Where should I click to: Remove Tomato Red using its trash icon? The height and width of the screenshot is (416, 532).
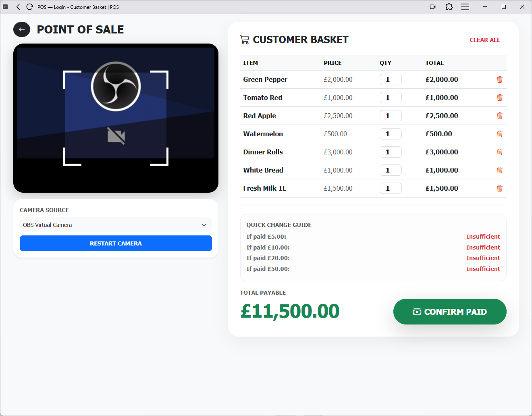pos(499,98)
